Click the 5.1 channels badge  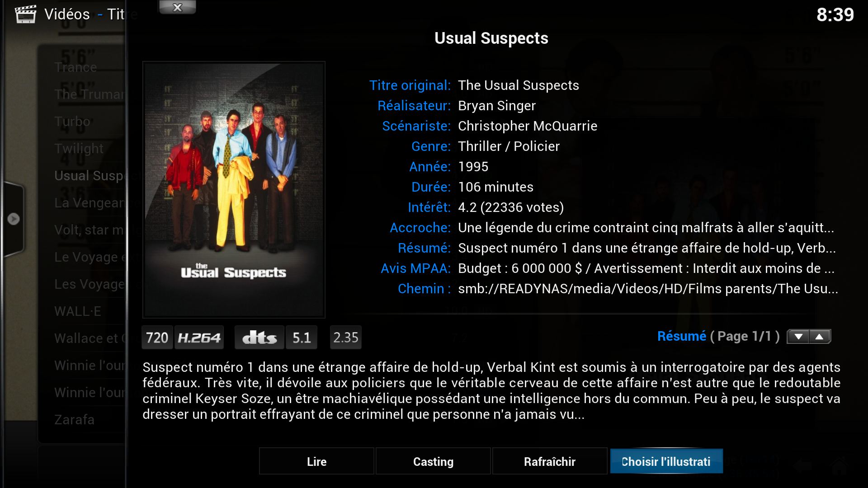pyautogui.click(x=302, y=338)
